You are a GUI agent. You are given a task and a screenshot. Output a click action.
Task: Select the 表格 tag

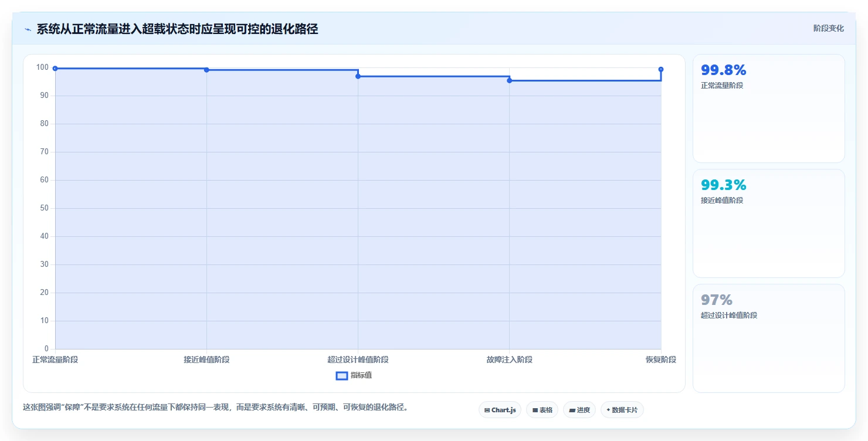542,410
